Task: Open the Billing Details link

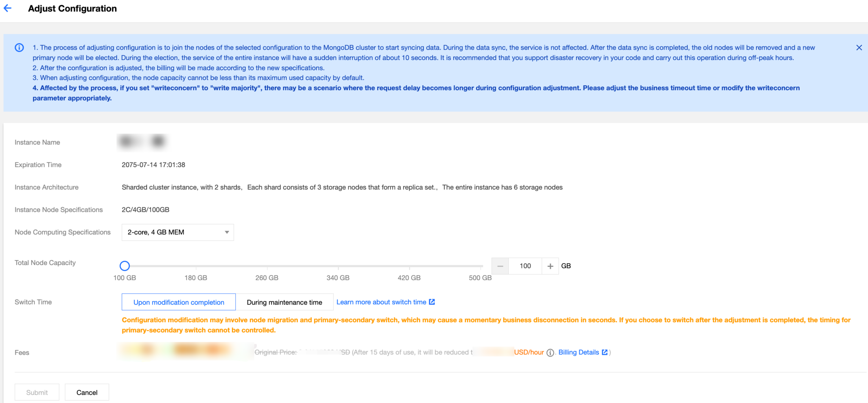Action: tap(578, 352)
